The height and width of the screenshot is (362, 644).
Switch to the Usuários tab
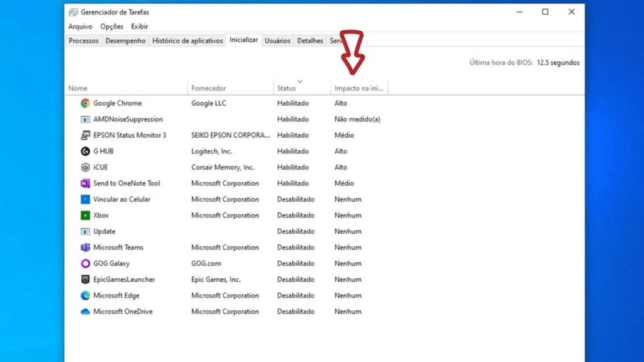(277, 41)
